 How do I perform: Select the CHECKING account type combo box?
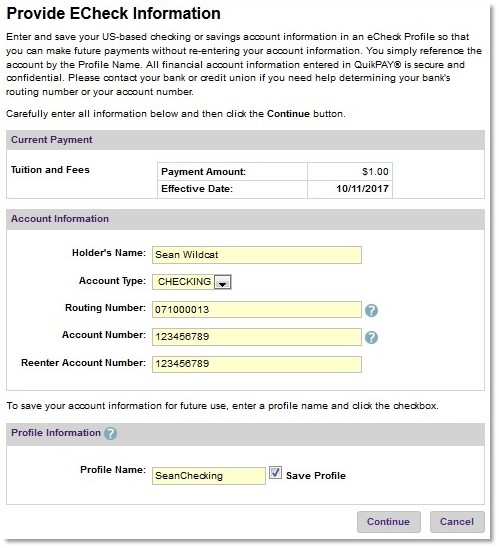coord(192,282)
